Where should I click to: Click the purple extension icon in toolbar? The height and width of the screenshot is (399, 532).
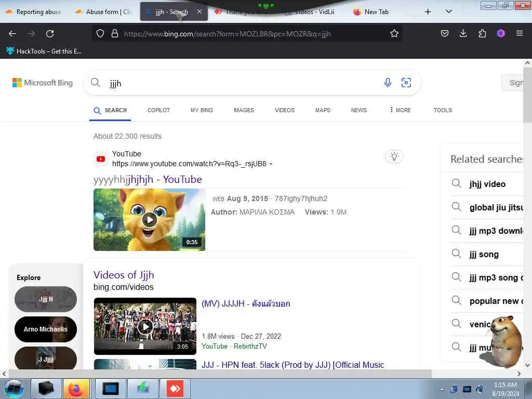click(501, 33)
